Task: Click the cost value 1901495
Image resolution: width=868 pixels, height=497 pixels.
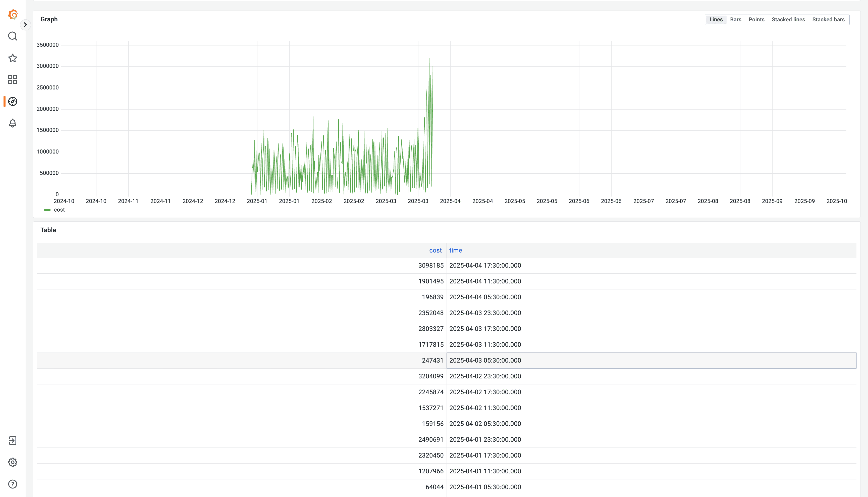Action: [430, 281]
